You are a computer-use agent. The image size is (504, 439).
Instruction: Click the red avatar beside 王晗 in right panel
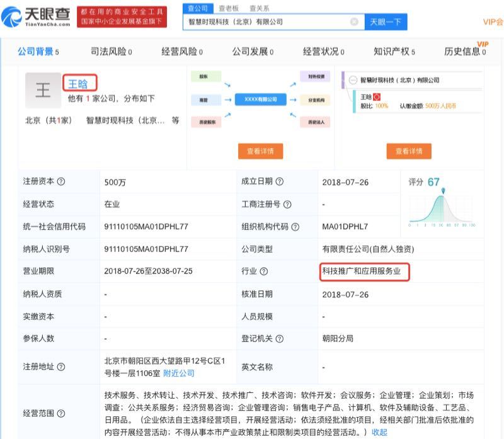(x=377, y=98)
